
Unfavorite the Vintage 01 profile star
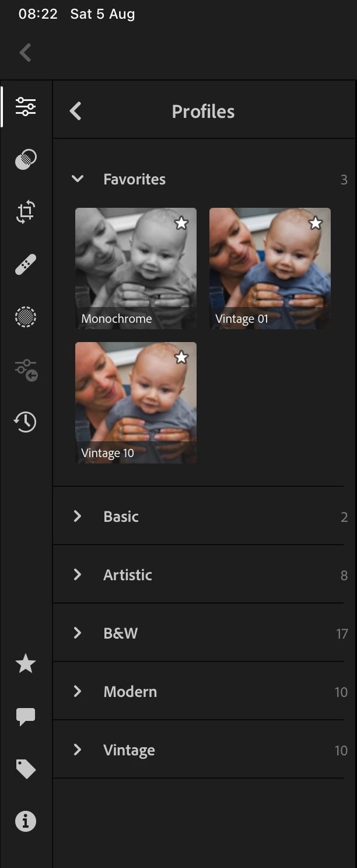[x=316, y=223]
